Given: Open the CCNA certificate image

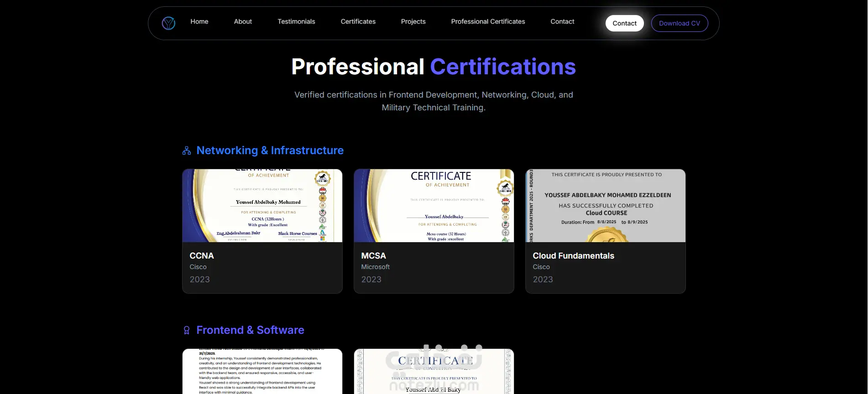Looking at the screenshot, I should point(262,206).
